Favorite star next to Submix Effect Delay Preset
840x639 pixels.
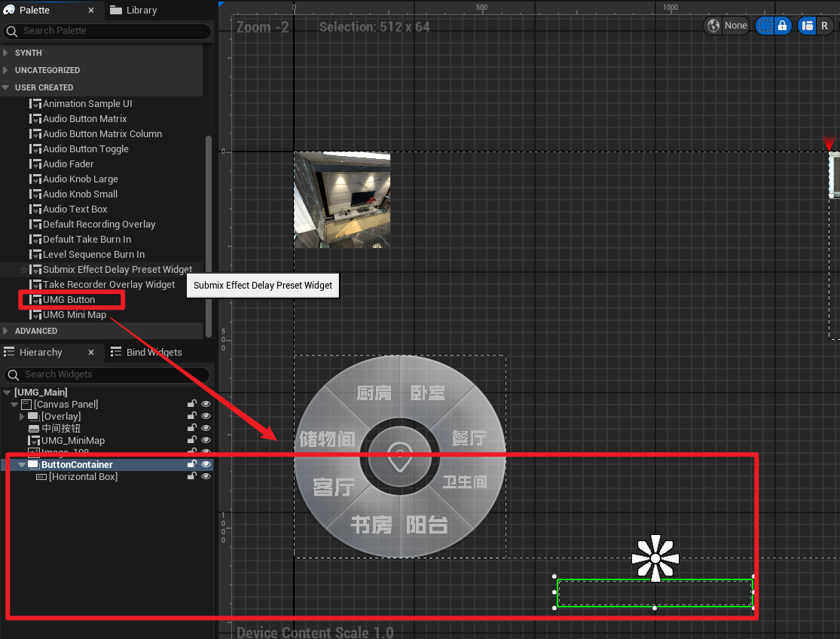click(23, 270)
